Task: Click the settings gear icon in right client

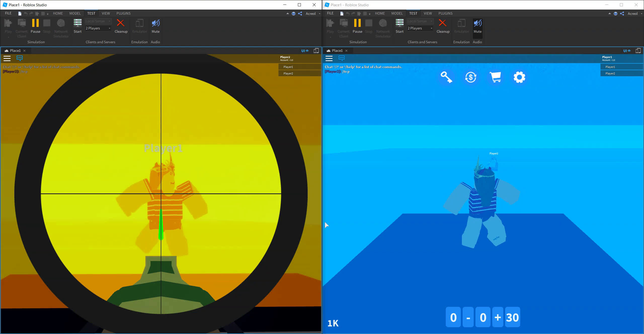Action: click(x=519, y=77)
